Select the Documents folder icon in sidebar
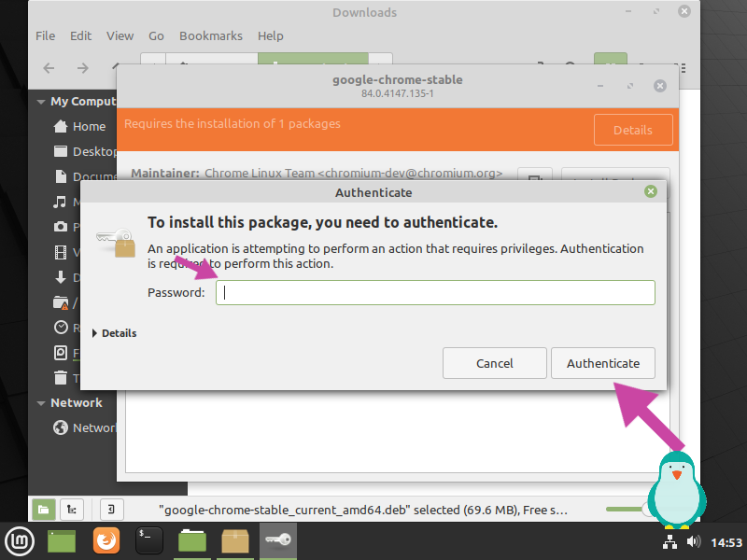Screen dimensions: 747x560 click(61, 176)
